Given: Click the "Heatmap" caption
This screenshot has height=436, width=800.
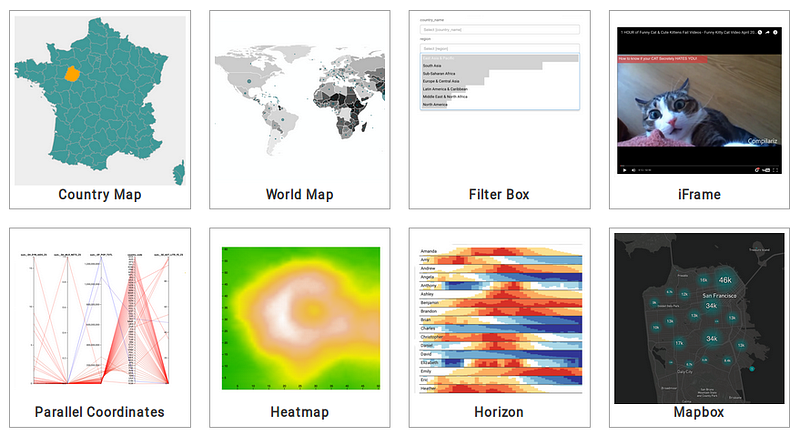Looking at the screenshot, I should click(x=299, y=412).
